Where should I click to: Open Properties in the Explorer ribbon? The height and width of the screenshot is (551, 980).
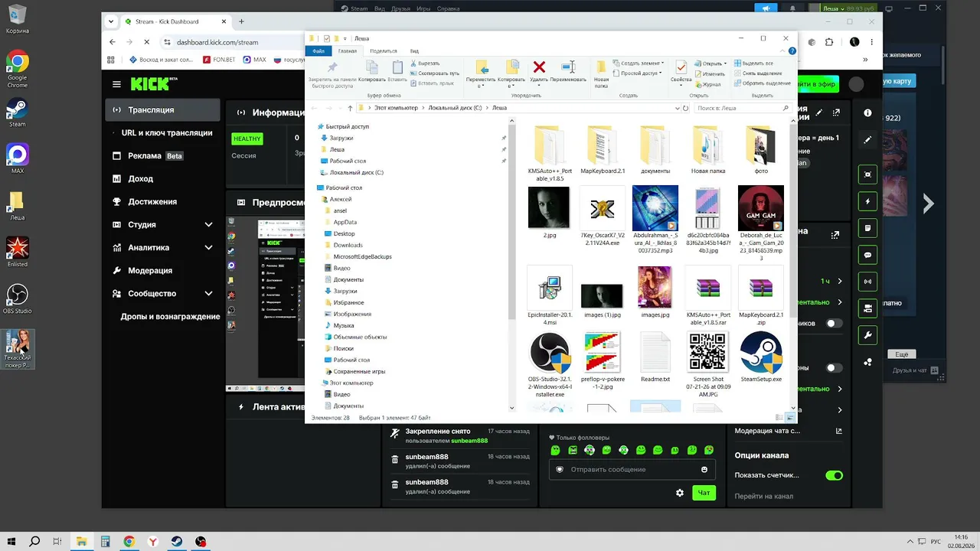[681, 67]
